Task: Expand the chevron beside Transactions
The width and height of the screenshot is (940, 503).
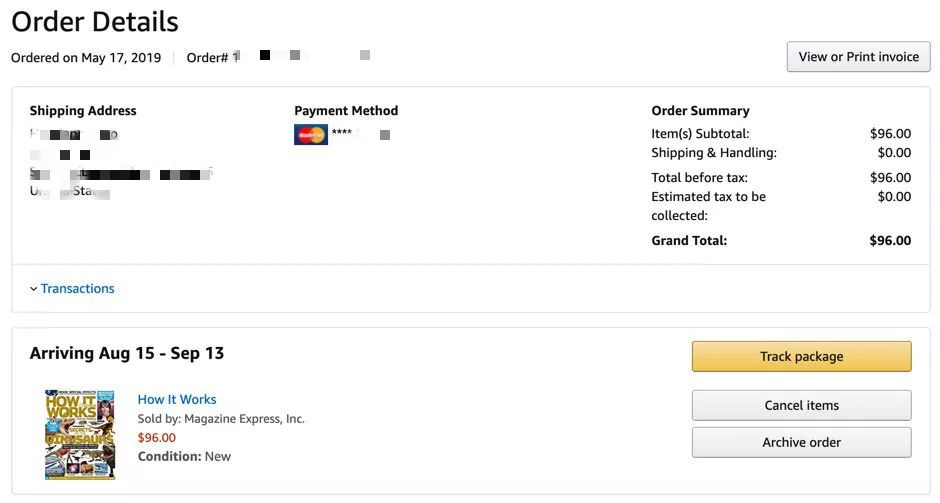Action: pos(33,289)
